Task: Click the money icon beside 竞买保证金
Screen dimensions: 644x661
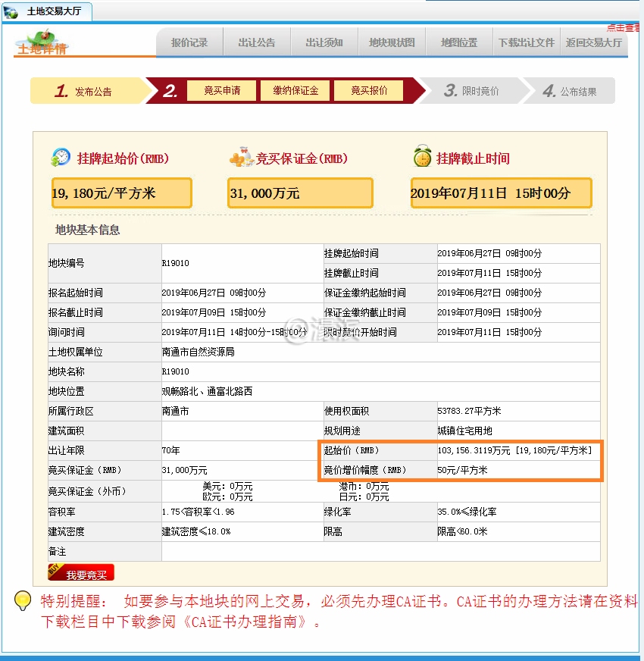Action: click(x=242, y=158)
